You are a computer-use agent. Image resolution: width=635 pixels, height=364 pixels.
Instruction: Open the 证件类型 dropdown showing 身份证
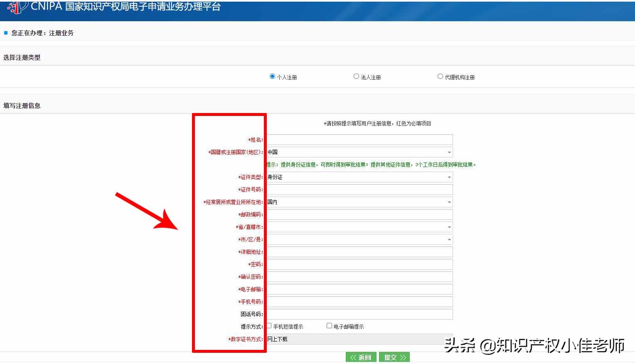[x=359, y=177]
